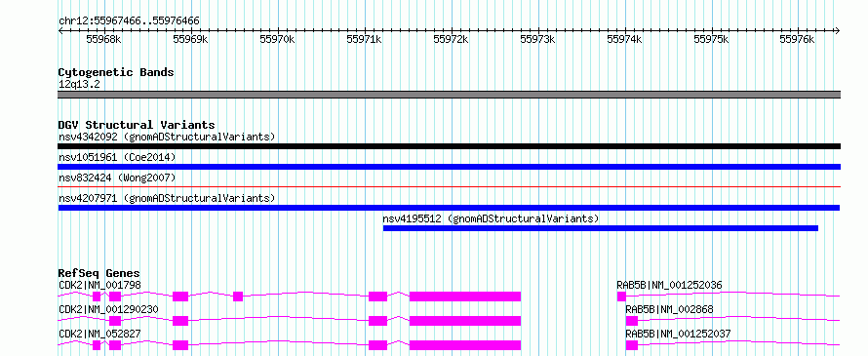The image size is (868, 356).
Task: Select the large last exon of CDK2 NM_001798
Action: 465,297
